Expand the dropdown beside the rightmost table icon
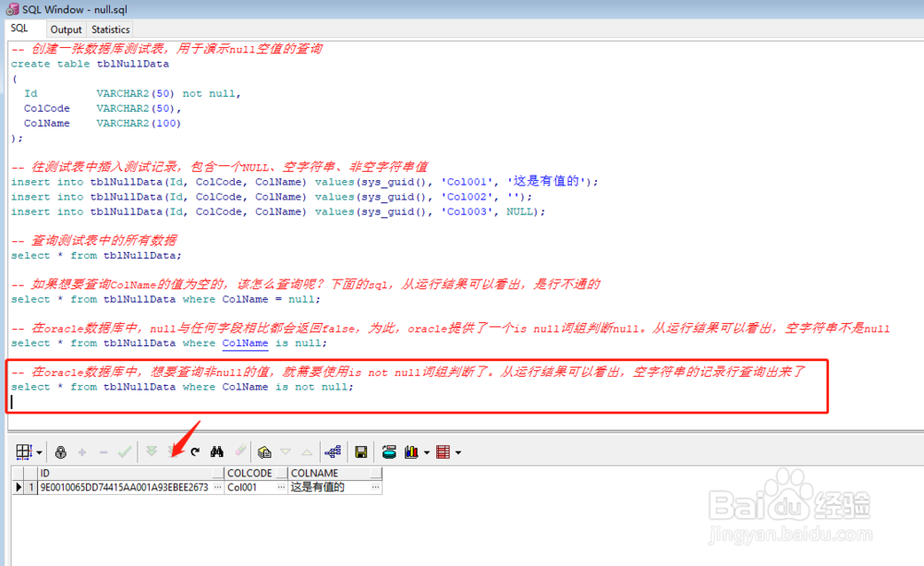This screenshot has height=566, width=924. tap(459, 452)
